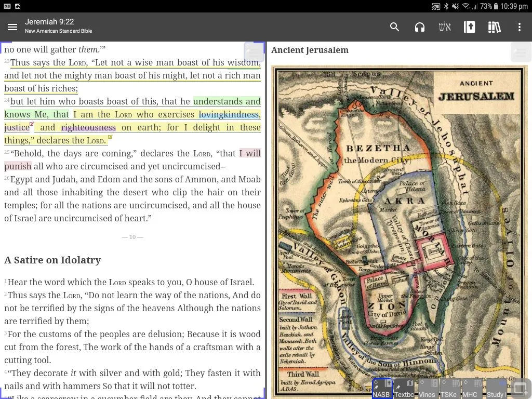This screenshot has width=532, height=399.
Task: Tap chapter marker "— 10 —"
Action: (132, 237)
